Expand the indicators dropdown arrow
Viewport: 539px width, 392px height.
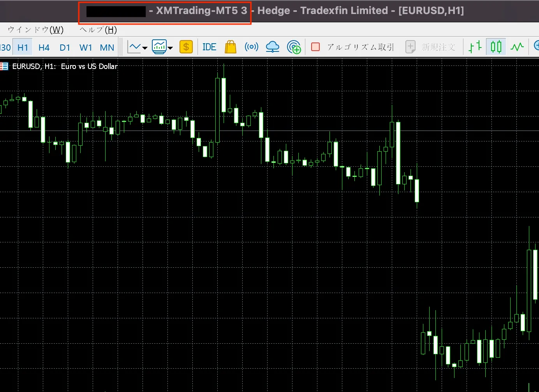pyautogui.click(x=170, y=48)
